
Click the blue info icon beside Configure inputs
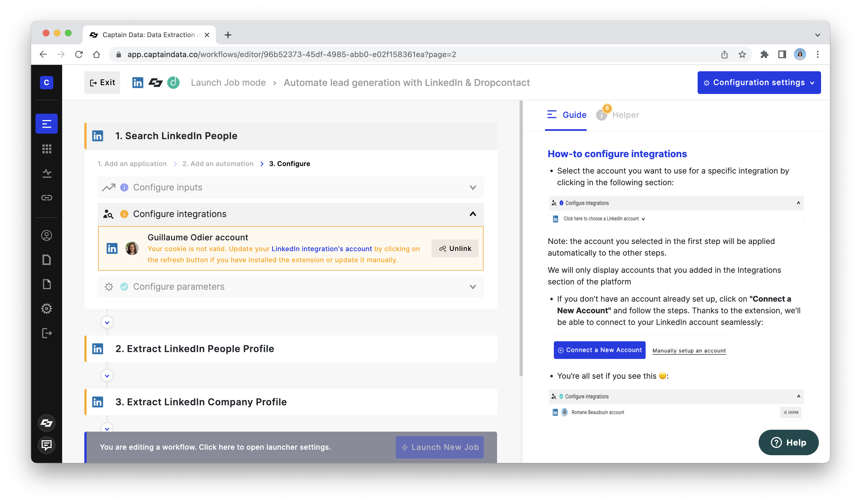tap(124, 187)
